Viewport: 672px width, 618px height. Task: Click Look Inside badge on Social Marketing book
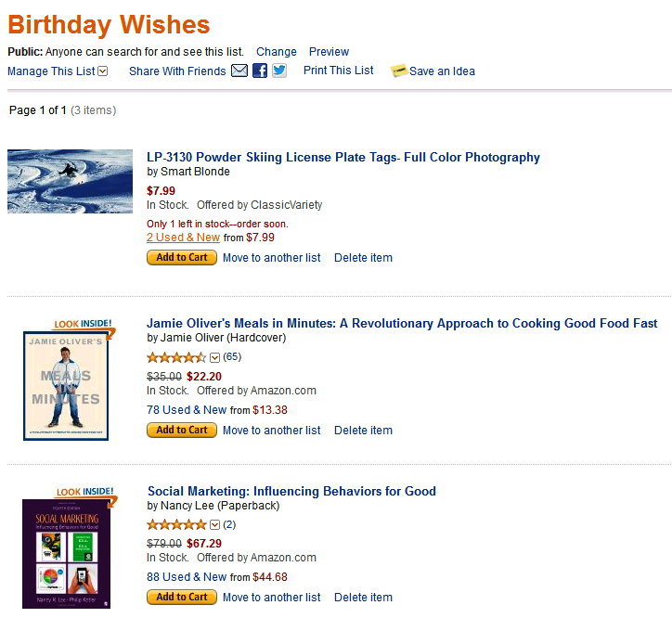[85, 493]
